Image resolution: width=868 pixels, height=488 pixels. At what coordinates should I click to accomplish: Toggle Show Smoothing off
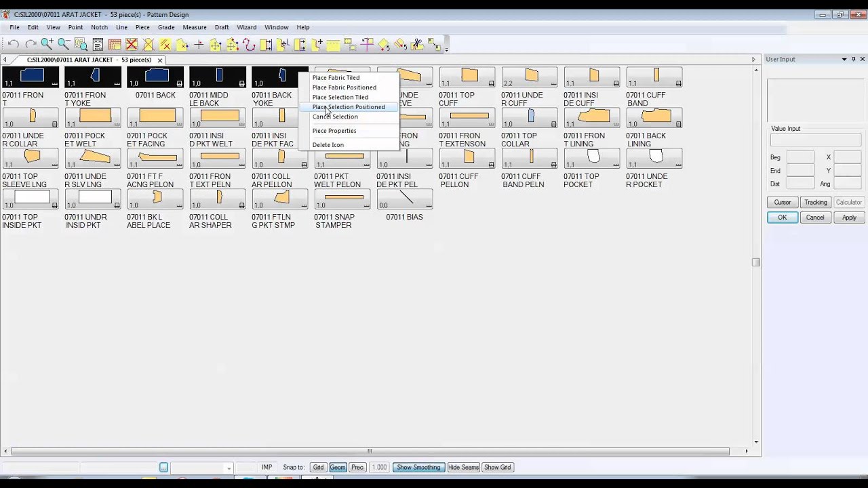coord(418,467)
